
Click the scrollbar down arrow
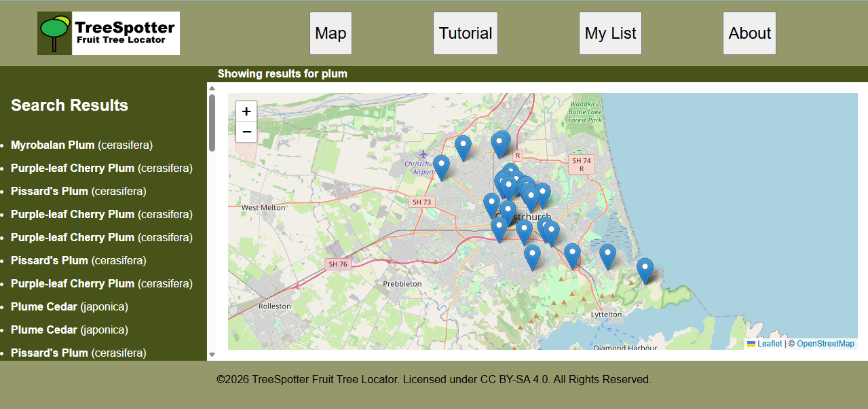[x=212, y=355]
